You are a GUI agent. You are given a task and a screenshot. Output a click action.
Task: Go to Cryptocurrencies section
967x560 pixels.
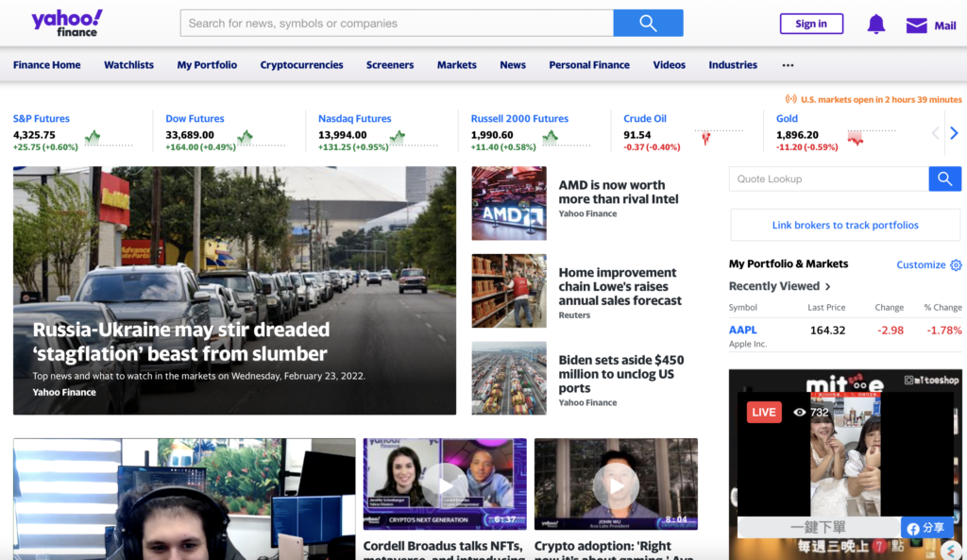pyautogui.click(x=301, y=65)
